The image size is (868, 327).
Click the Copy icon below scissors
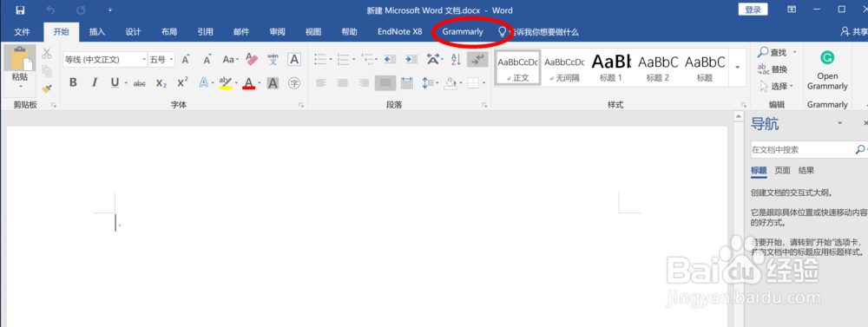click(47, 71)
